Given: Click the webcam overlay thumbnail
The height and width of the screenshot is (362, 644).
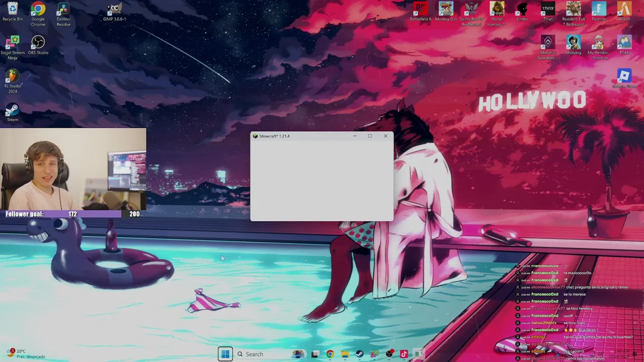Looking at the screenshot, I should point(73,169).
